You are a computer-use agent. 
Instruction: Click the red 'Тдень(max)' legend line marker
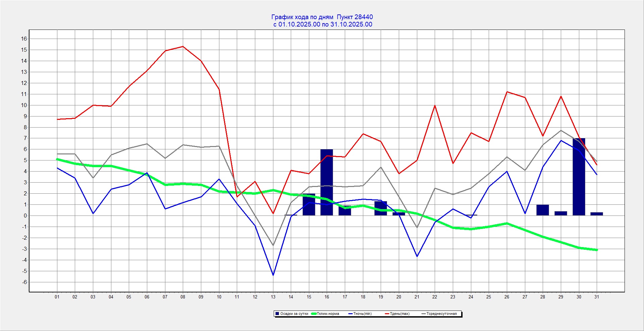coord(387,314)
